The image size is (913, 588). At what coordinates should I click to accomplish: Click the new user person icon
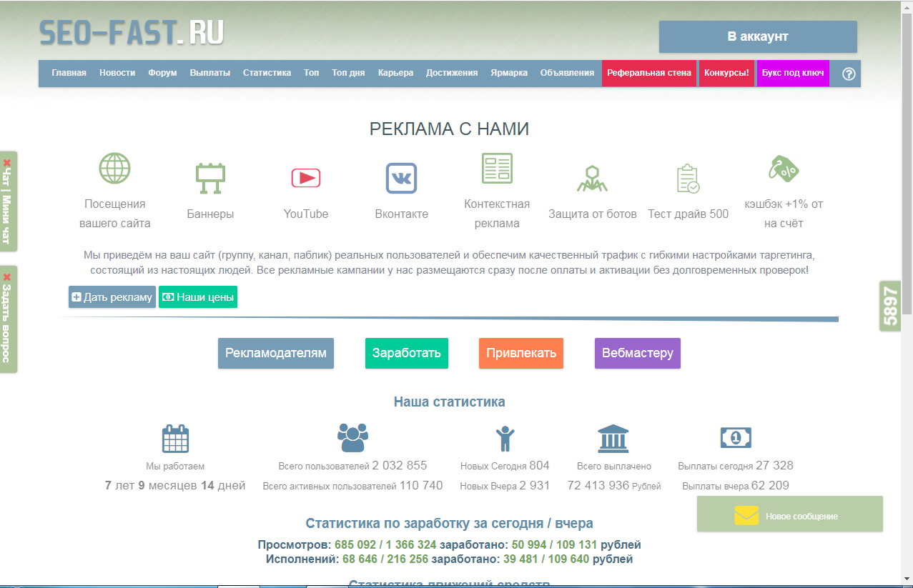pos(505,439)
